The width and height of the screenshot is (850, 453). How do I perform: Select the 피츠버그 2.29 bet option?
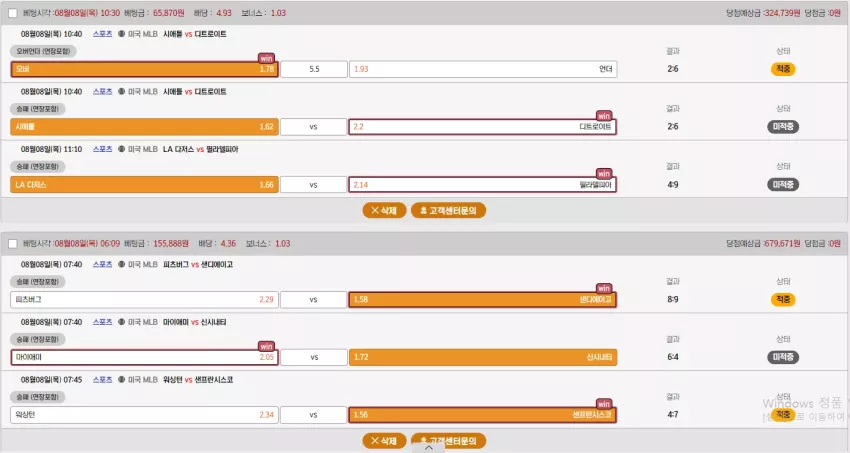point(144,300)
